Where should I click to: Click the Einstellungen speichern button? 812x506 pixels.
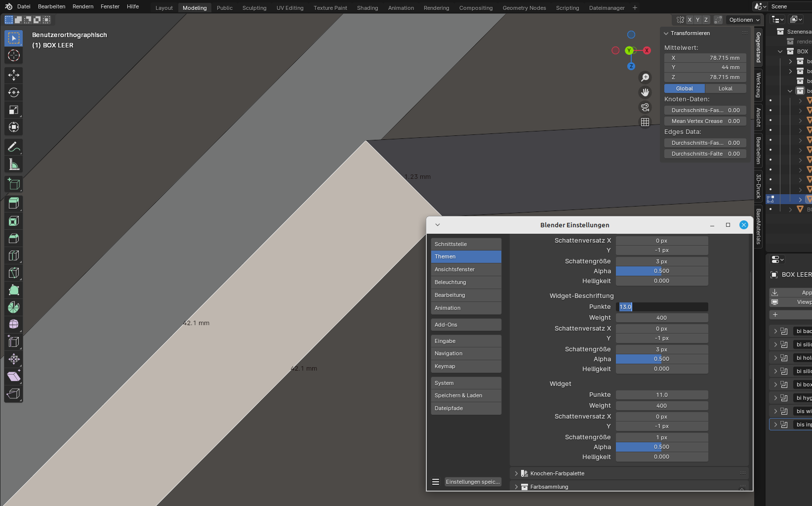[x=473, y=482]
